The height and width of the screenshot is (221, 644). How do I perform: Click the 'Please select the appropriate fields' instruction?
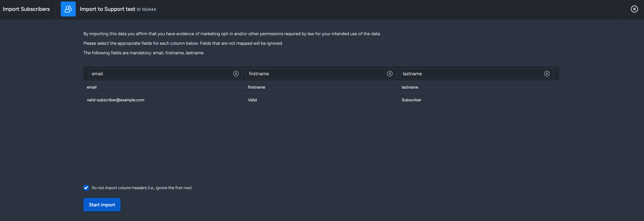(183, 43)
